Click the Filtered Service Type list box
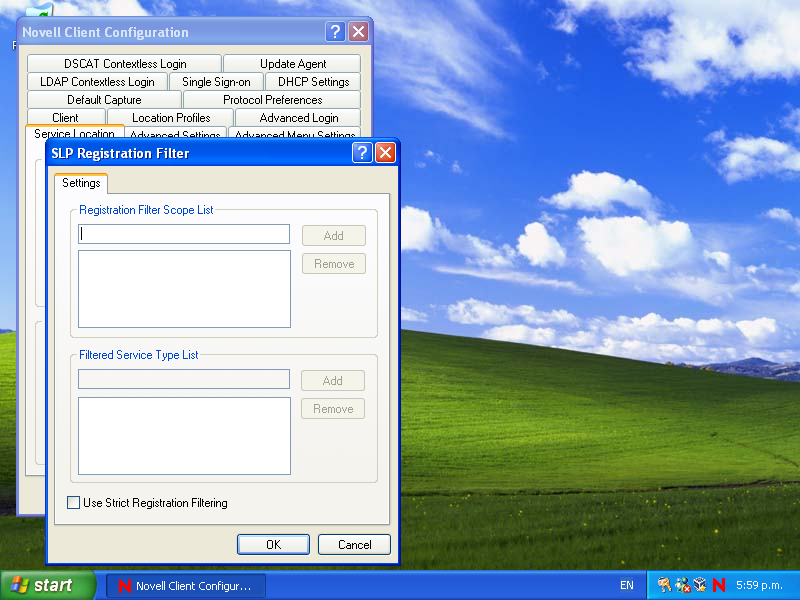800x600 pixels. click(x=184, y=436)
